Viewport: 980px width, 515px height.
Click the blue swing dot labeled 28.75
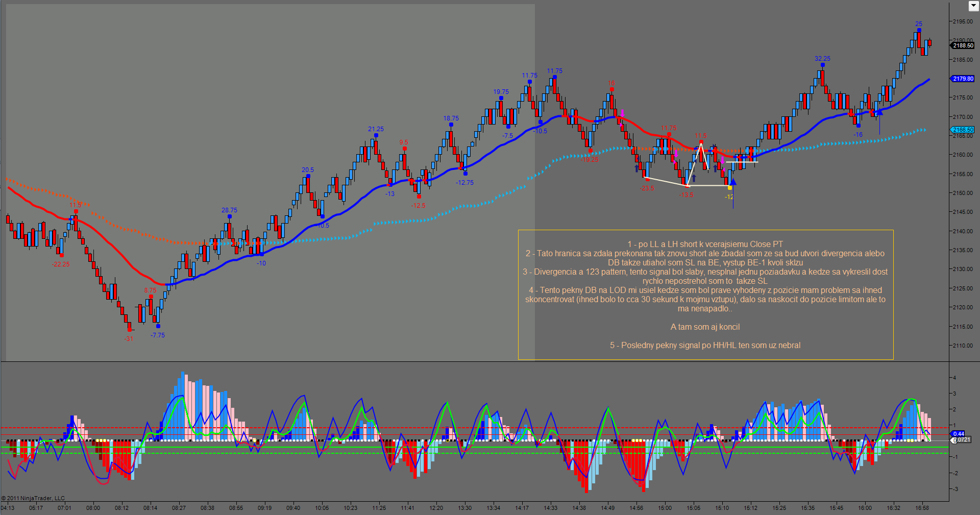click(x=230, y=216)
